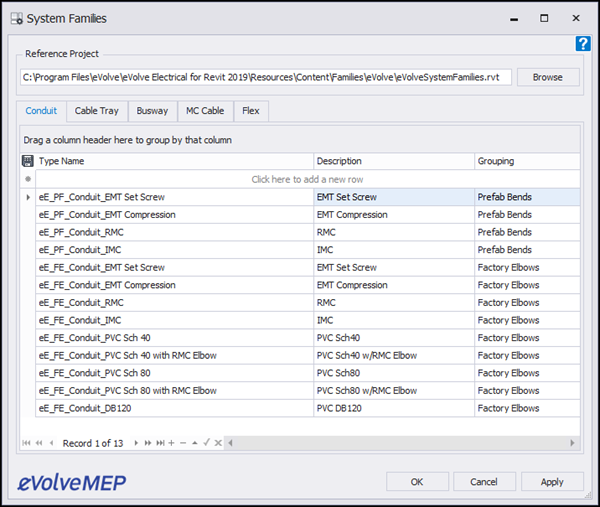Select eE_PF_Conduit_EMT Set Screw cell

(x=174, y=197)
